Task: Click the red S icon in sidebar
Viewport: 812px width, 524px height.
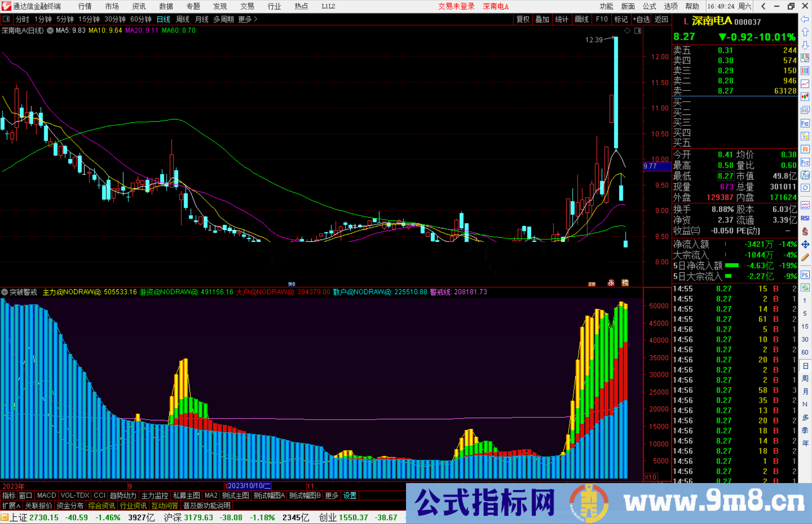Action: coord(805,231)
